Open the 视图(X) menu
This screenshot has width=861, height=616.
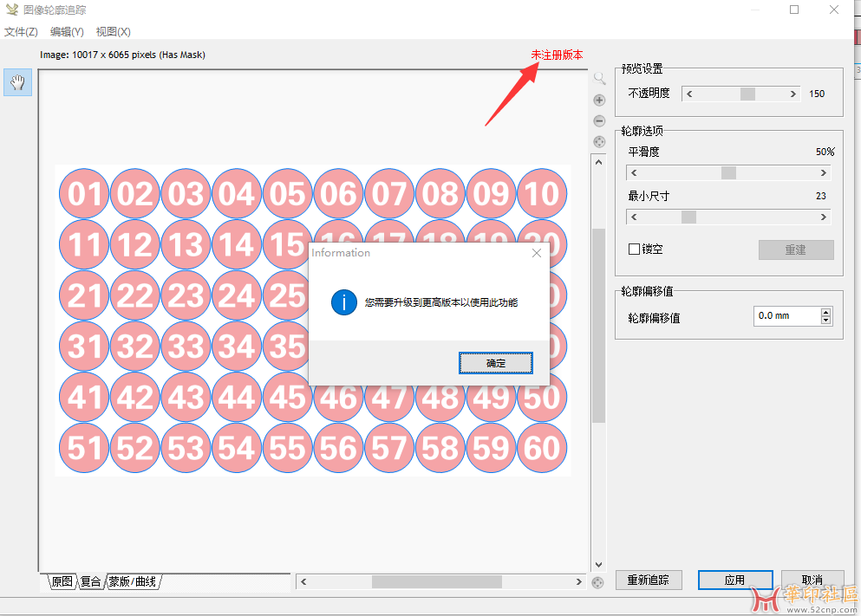point(113,32)
